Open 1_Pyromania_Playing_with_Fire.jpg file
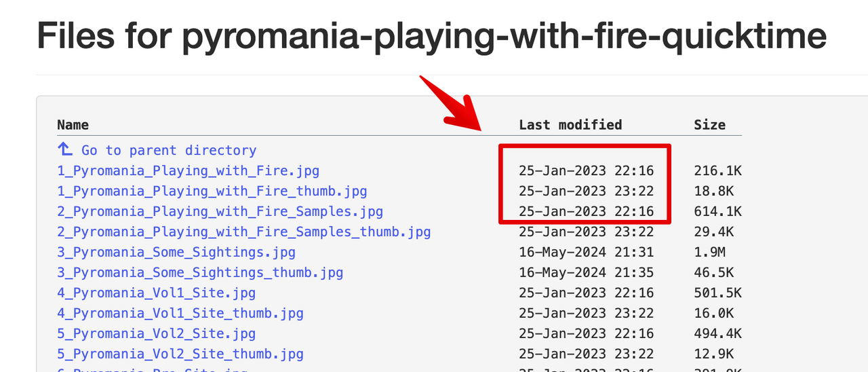Screen dimensions: 868x372 pos(188,171)
